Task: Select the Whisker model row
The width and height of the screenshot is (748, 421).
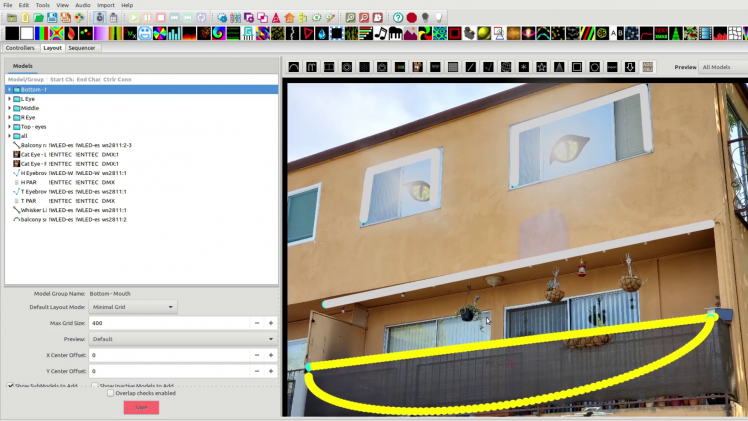Action: point(141,210)
